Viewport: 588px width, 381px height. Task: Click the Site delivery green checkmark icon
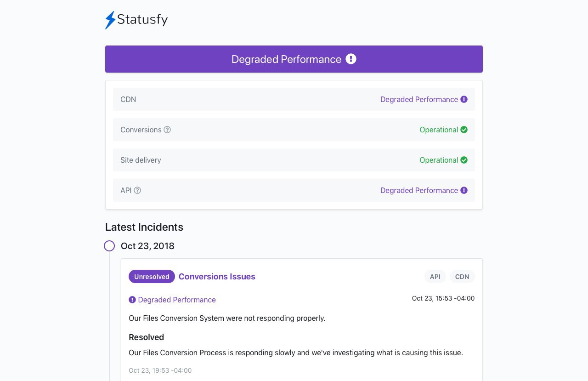click(x=464, y=160)
